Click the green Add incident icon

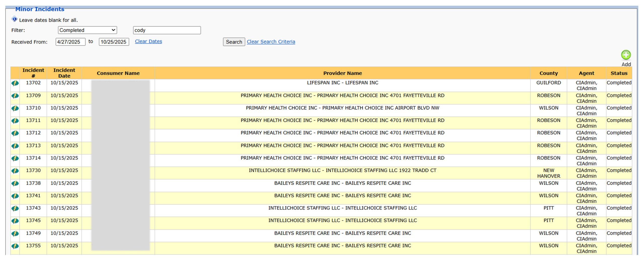(x=626, y=55)
